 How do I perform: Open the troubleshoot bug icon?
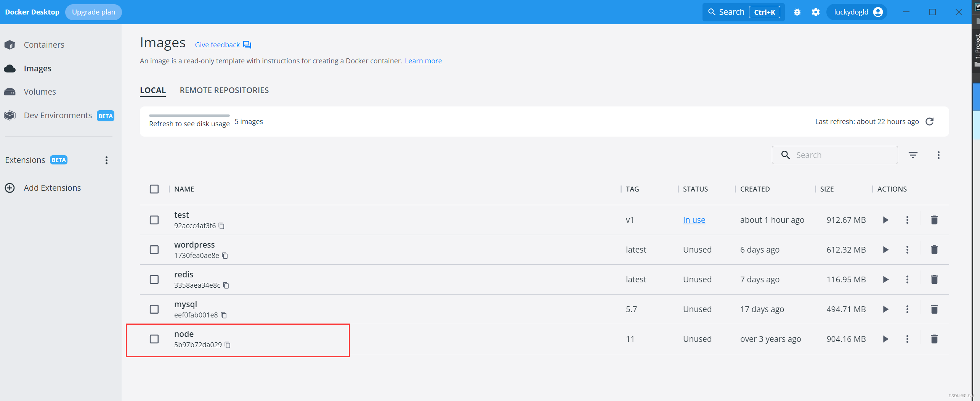pos(797,12)
